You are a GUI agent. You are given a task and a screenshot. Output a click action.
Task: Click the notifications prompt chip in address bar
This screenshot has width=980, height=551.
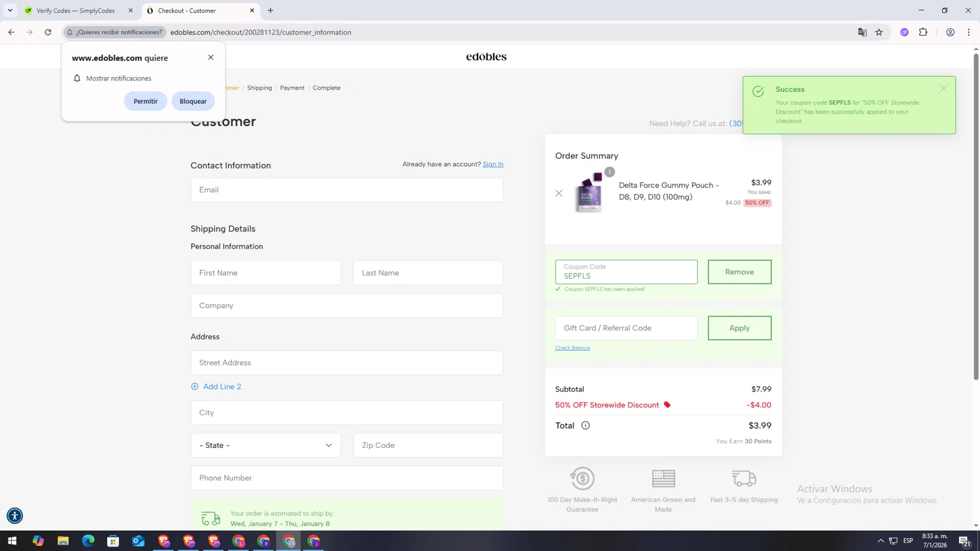click(115, 32)
